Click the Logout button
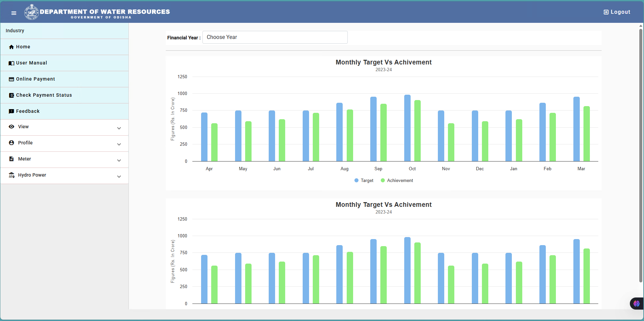 click(x=617, y=12)
